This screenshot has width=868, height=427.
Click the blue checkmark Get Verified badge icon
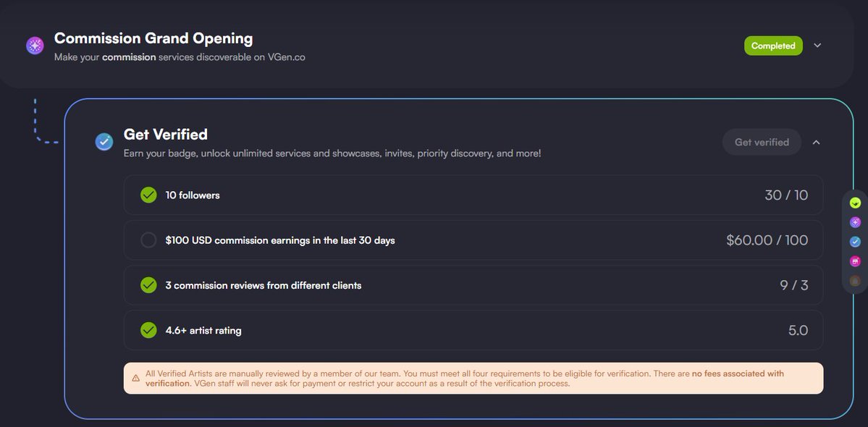pyautogui.click(x=104, y=142)
